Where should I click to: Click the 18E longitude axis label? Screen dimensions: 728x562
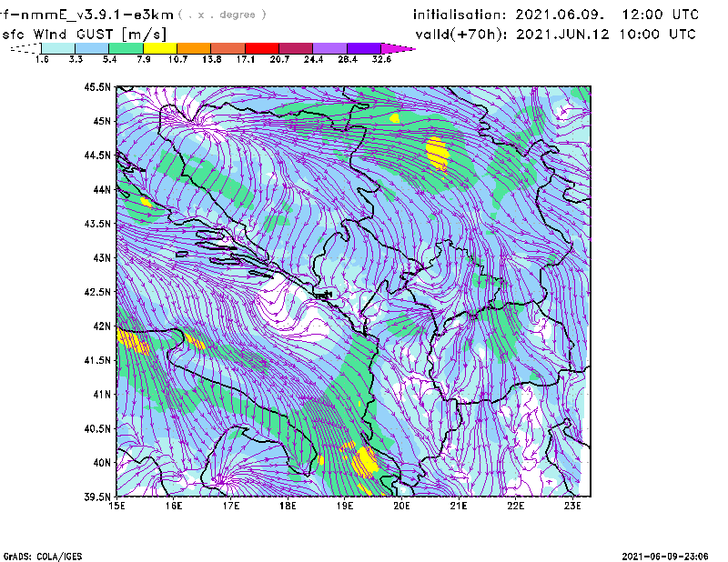coord(288,506)
